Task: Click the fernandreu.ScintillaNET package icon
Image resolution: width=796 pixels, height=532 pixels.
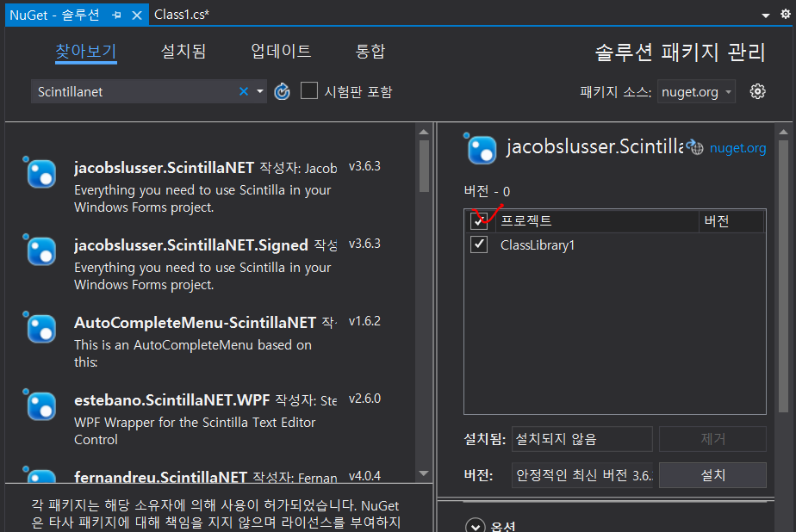Action: point(41,476)
